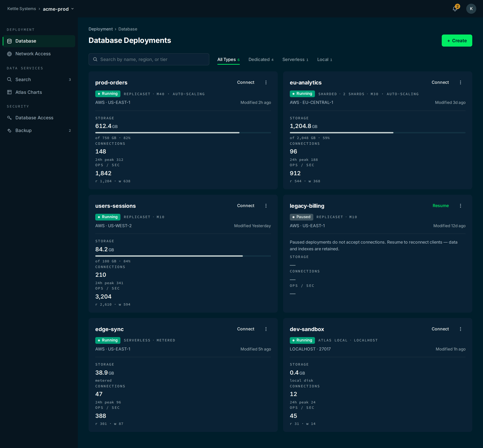Switch to the Local tab
Image resolution: width=483 pixels, height=448 pixels.
pos(325,60)
